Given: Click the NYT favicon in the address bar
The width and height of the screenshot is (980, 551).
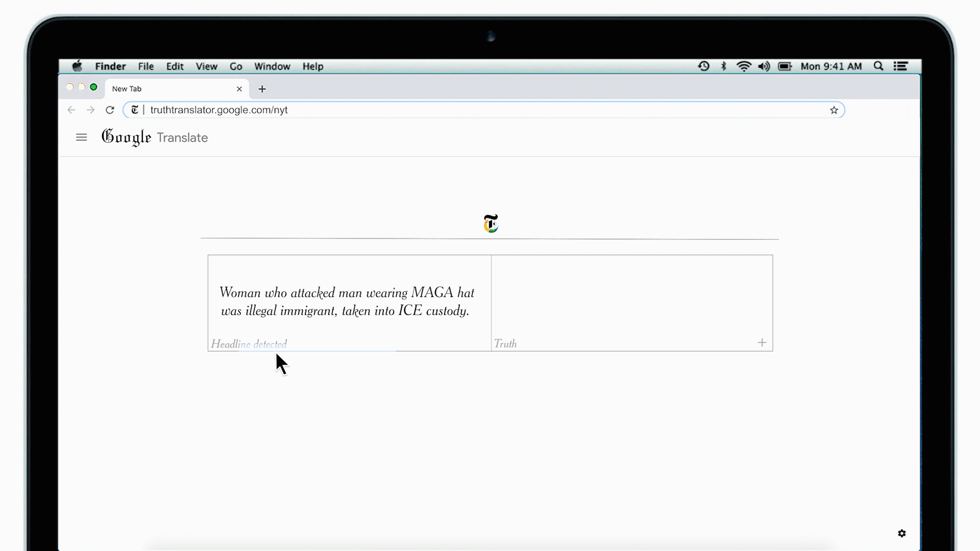Looking at the screenshot, I should pos(134,110).
